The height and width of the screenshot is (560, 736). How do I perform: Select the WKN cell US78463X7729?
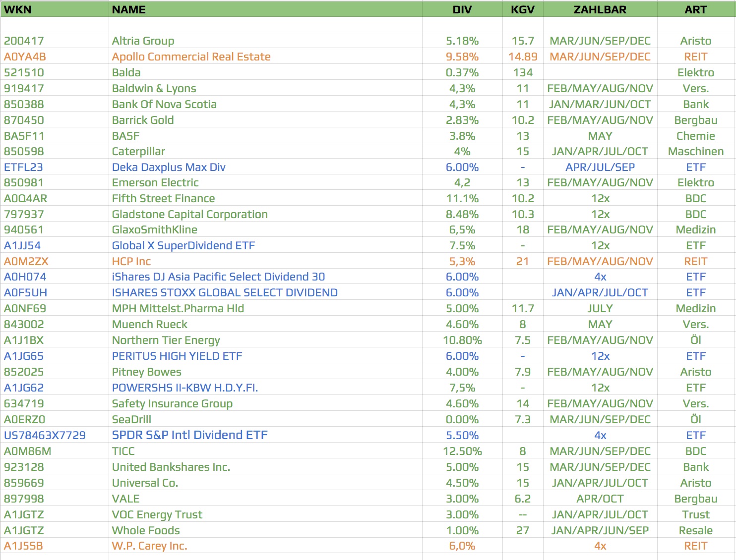click(55, 435)
